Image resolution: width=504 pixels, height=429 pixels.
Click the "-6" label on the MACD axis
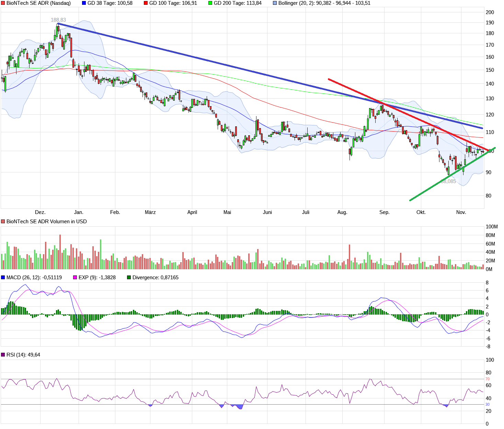[x=488, y=339]
